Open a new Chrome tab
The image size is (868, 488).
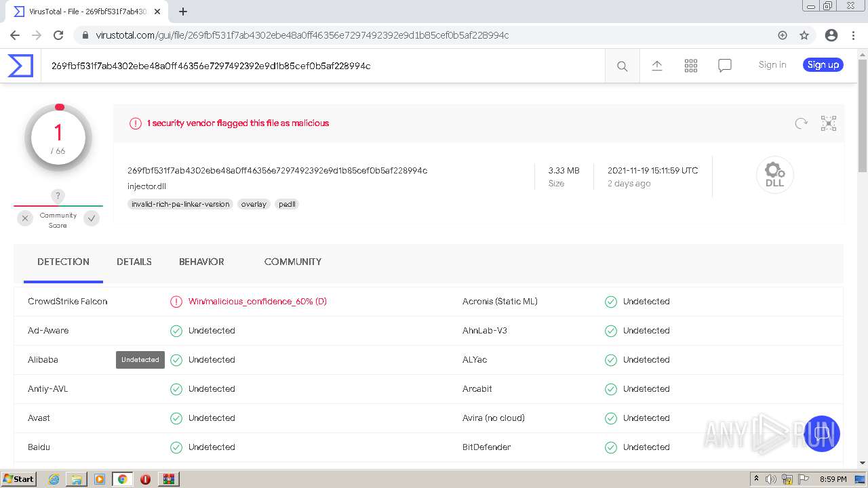(183, 12)
